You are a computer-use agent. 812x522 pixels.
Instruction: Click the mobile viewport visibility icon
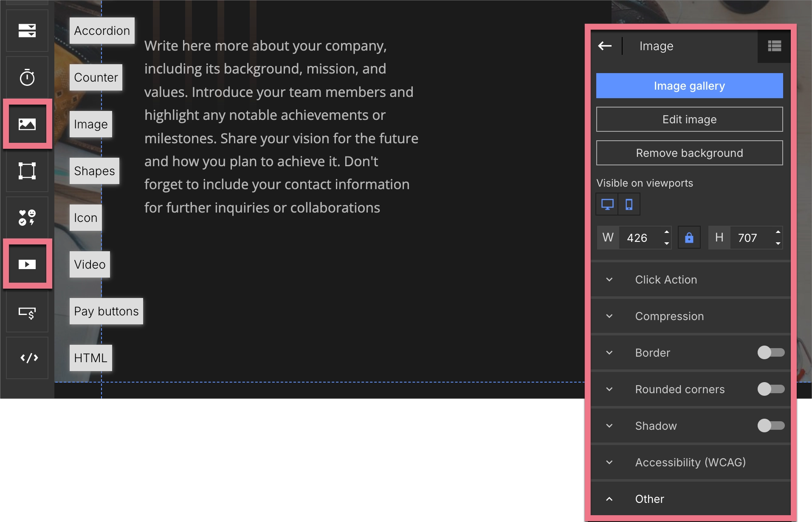629,204
